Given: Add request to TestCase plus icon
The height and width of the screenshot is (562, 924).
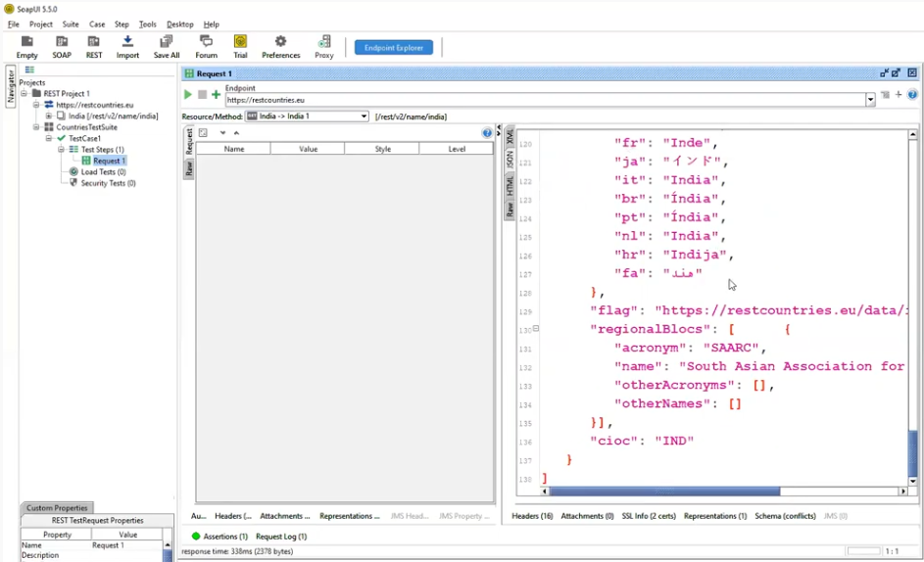Looking at the screenshot, I should [216, 94].
